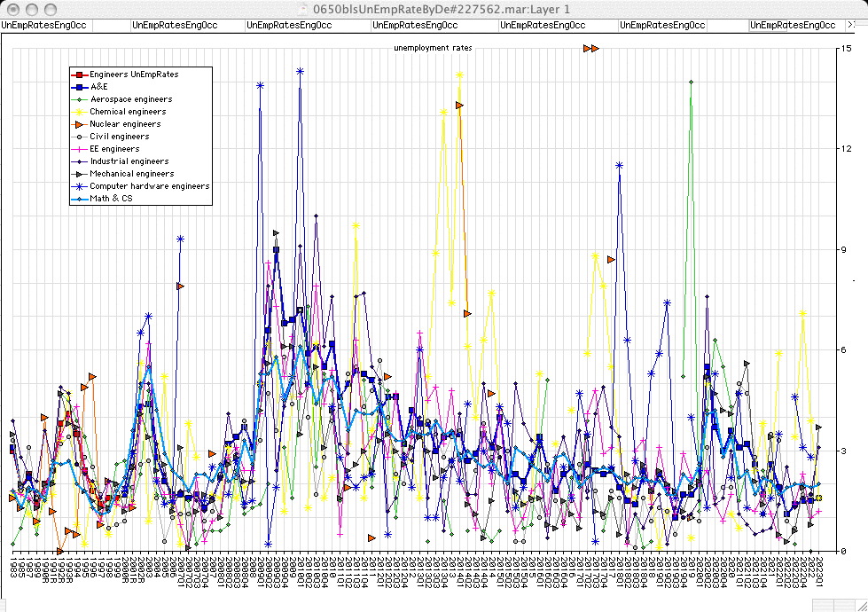Select the blue asterisk Computer hardware engineers marker
The image size is (868, 612).
[x=80, y=186]
